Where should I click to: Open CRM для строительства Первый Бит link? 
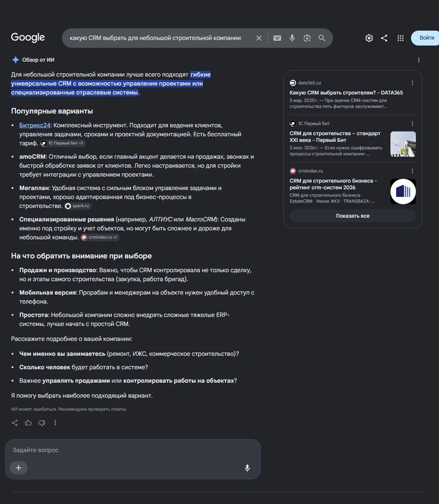pos(335,137)
